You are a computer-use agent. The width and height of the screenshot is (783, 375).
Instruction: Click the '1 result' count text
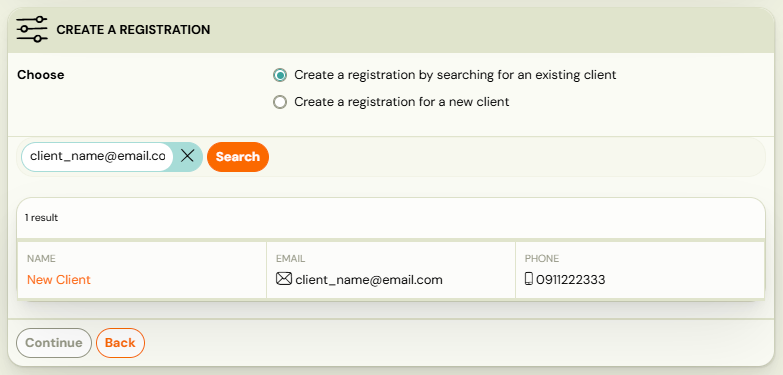(41, 218)
